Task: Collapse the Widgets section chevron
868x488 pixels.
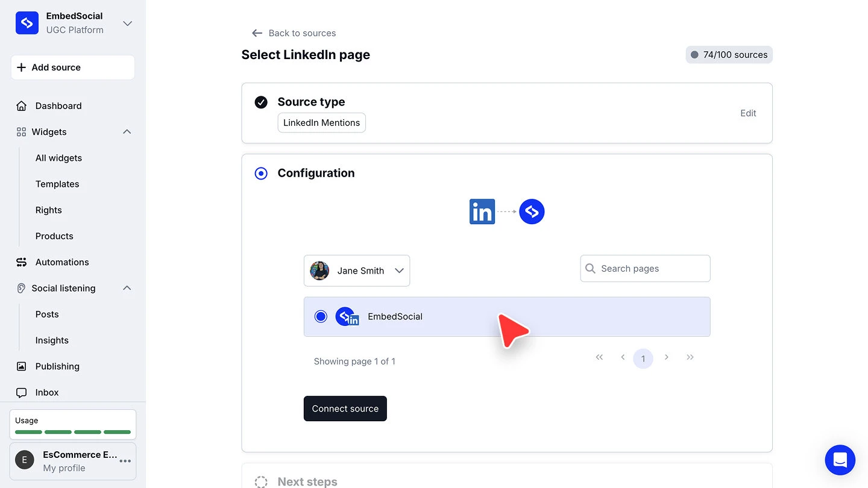Action: [x=127, y=132]
